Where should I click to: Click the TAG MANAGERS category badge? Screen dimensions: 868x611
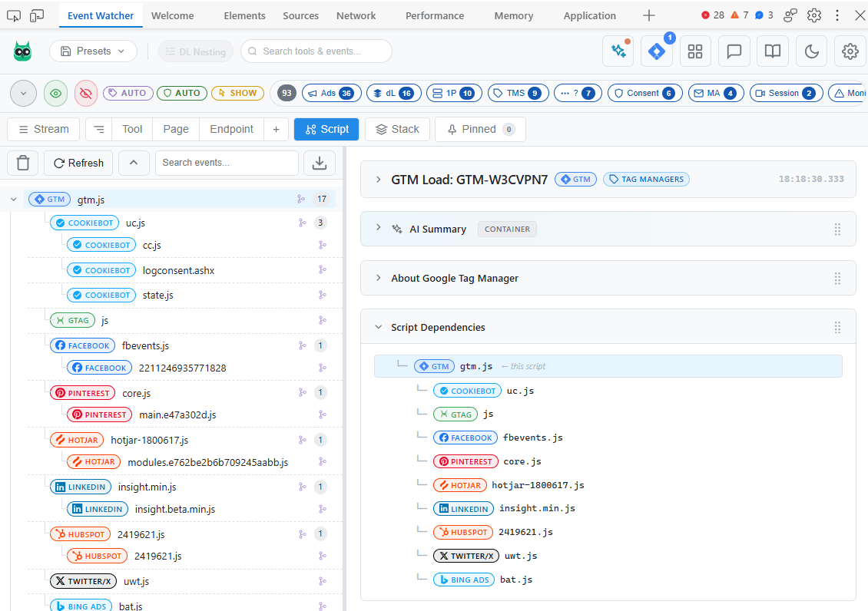[646, 179]
